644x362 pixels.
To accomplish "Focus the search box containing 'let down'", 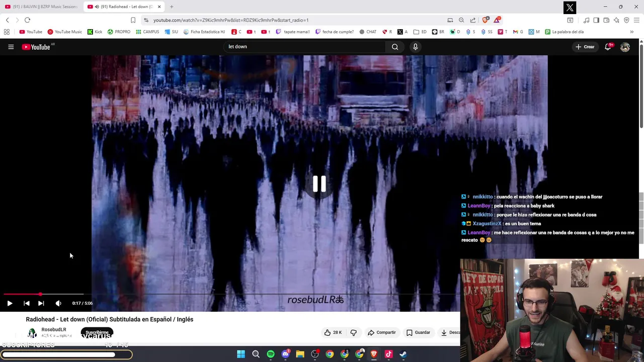I will 304,47.
